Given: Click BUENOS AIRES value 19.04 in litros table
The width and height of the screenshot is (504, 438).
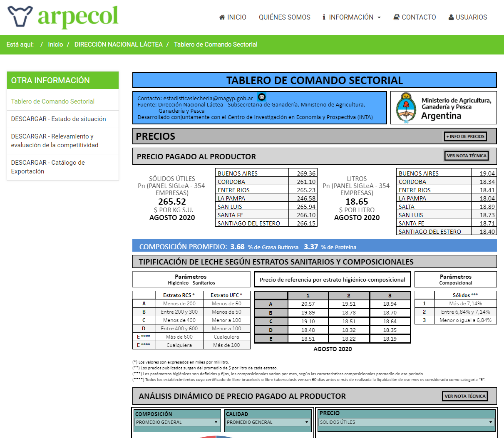Looking at the screenshot, I should [x=487, y=173].
